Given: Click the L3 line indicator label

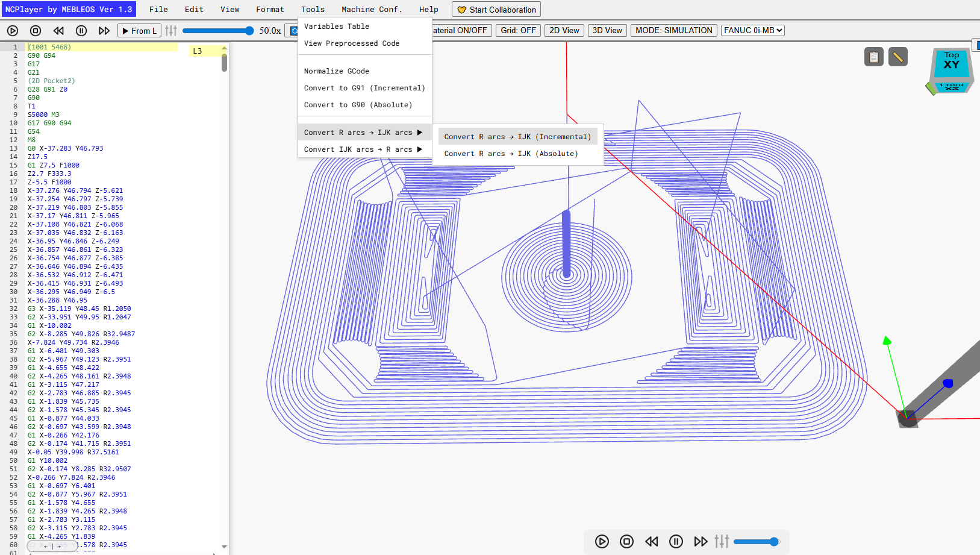Looking at the screenshot, I should 198,51.
